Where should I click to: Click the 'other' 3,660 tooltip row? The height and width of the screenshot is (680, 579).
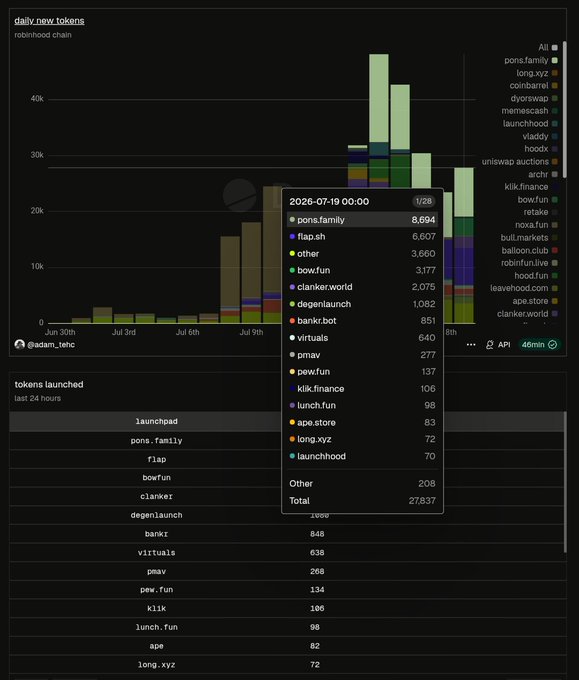362,254
